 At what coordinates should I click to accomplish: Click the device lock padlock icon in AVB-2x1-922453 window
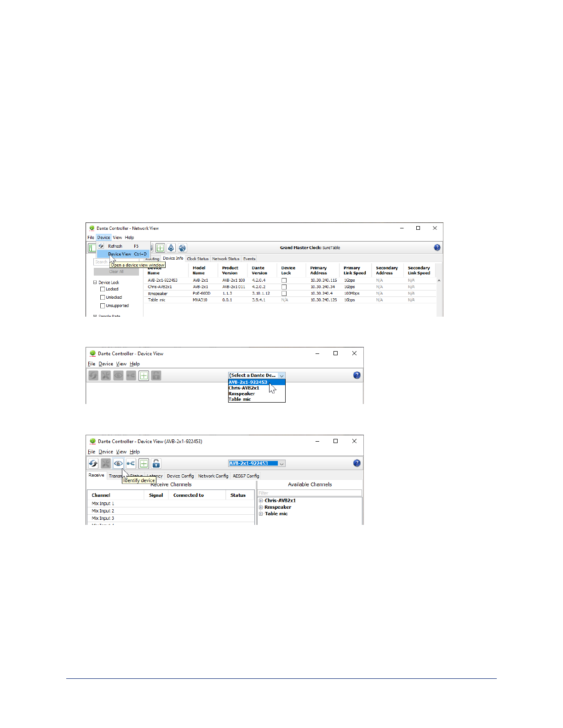(156, 463)
